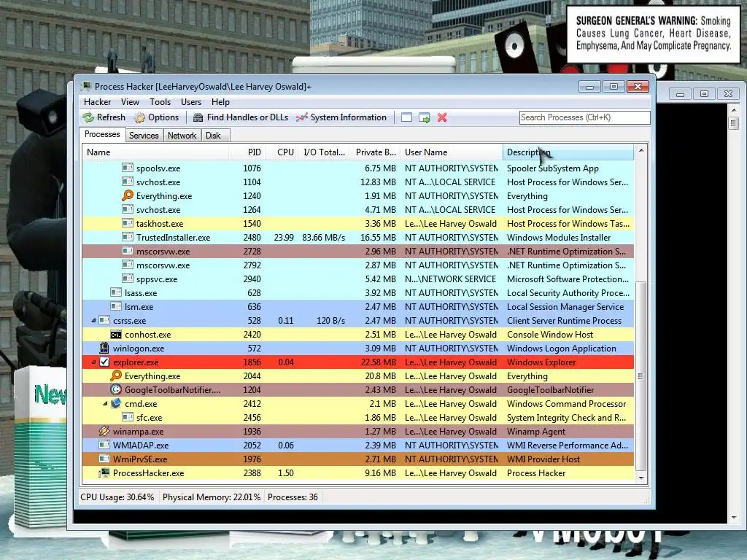Click the Everything.exe magnifier icon, PID 1240

click(128, 195)
